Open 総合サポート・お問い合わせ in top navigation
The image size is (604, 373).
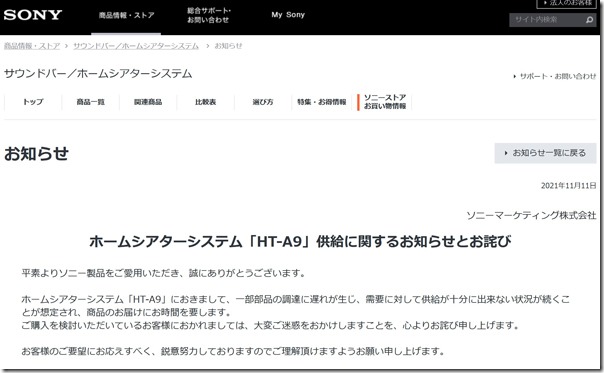(x=208, y=15)
